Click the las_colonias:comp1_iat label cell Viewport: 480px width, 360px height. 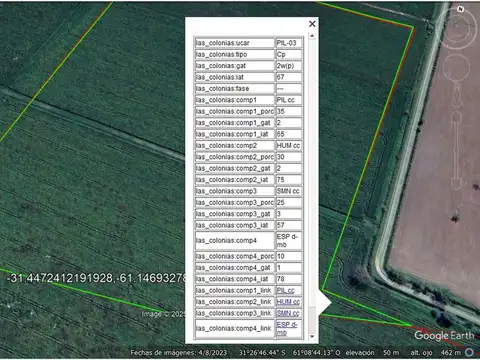pyautogui.click(x=235, y=134)
